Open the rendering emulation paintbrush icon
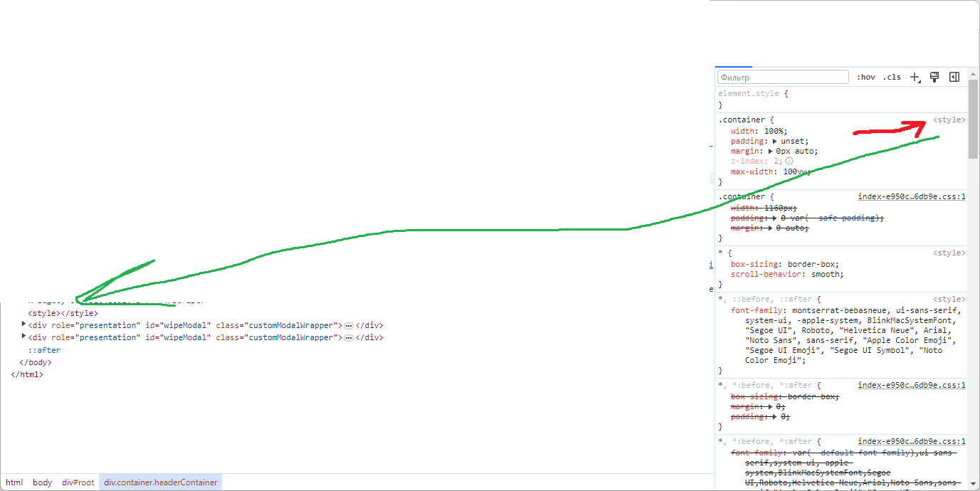The width and height of the screenshot is (980, 491). click(935, 77)
